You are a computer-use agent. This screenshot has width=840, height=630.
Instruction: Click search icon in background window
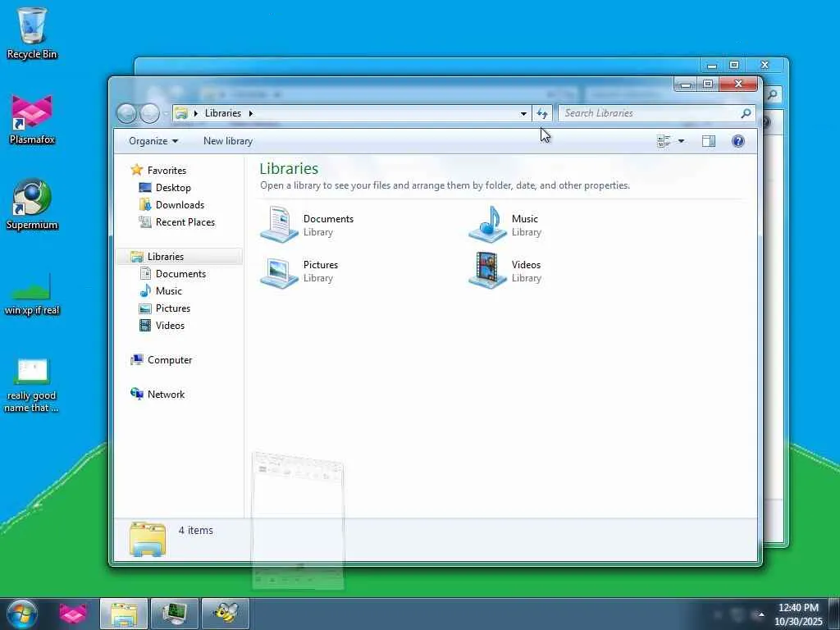pyautogui.click(x=773, y=95)
